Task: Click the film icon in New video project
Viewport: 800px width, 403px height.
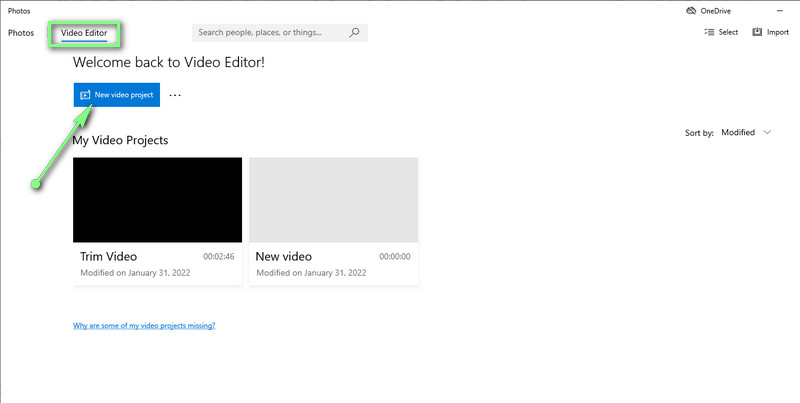Action: click(85, 95)
